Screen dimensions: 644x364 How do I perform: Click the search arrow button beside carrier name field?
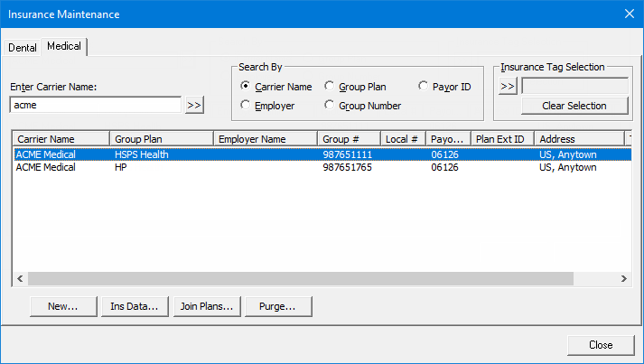click(x=194, y=106)
